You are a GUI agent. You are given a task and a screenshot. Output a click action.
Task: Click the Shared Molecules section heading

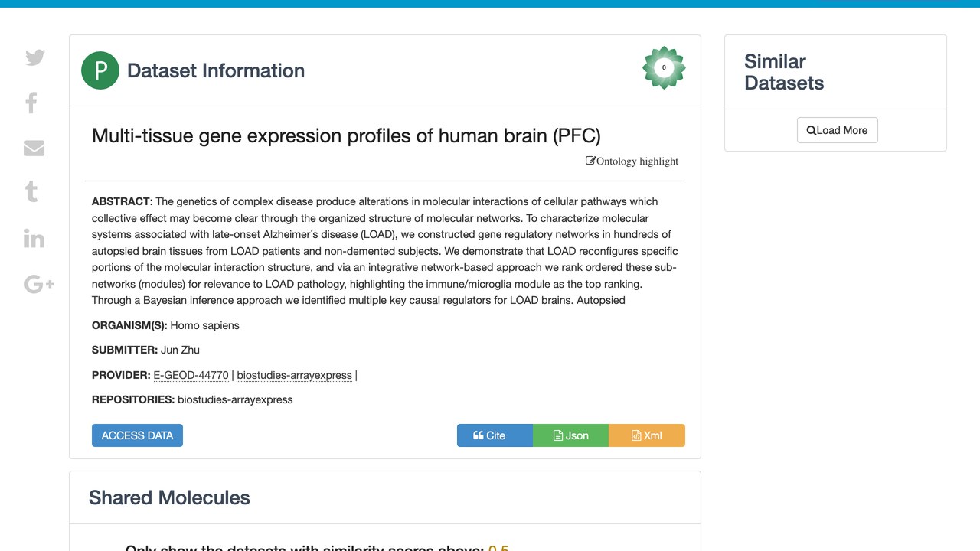pyautogui.click(x=169, y=497)
